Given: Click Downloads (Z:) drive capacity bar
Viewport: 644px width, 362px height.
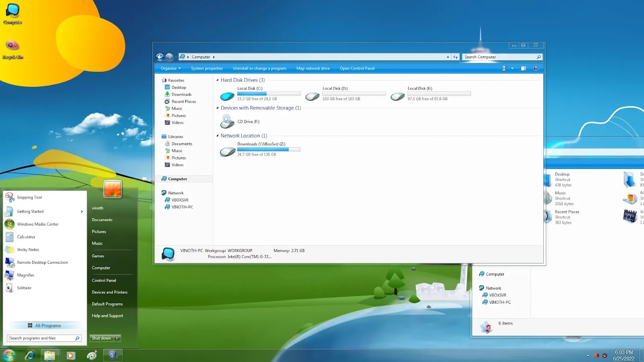Looking at the screenshot, I should [x=269, y=149].
